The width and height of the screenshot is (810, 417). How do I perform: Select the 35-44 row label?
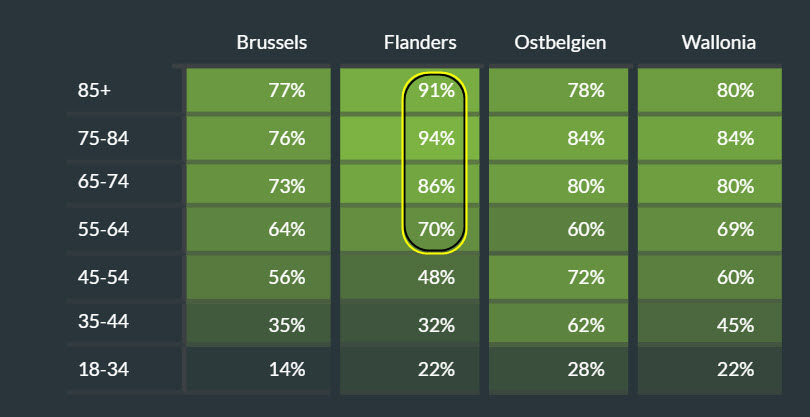click(x=103, y=322)
